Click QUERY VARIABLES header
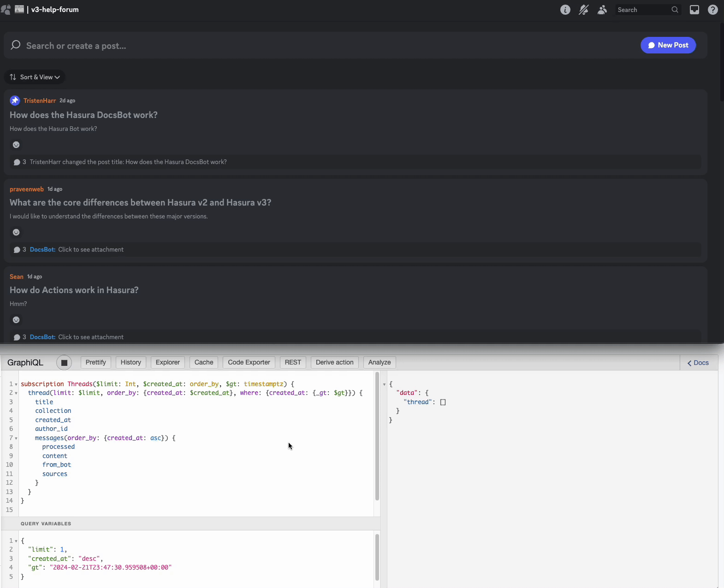This screenshot has width=724, height=588. pyautogui.click(x=46, y=523)
